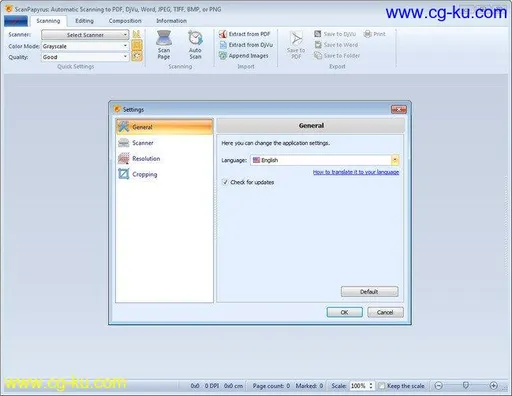Click the quick settings icon beside Color Mode
512x396 pixels.
[137, 45]
